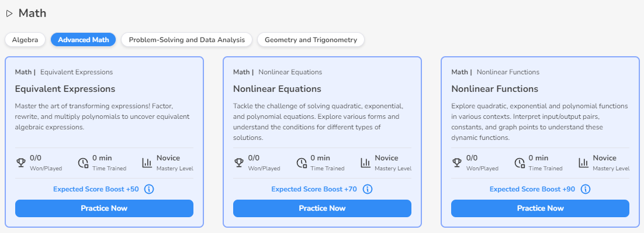Image resolution: width=644 pixels, height=233 pixels.
Task: Click mastery chart icon on Nonlinear Functions card
Action: (x=583, y=163)
